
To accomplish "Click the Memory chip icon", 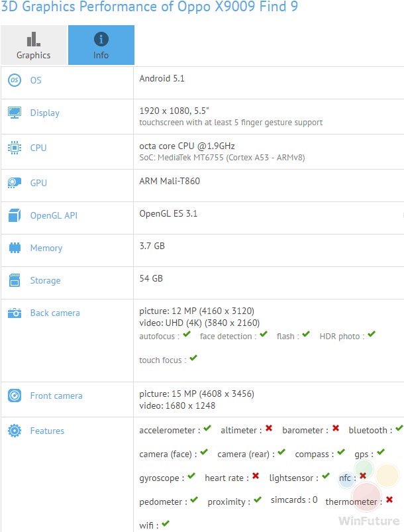I will [x=15, y=248].
